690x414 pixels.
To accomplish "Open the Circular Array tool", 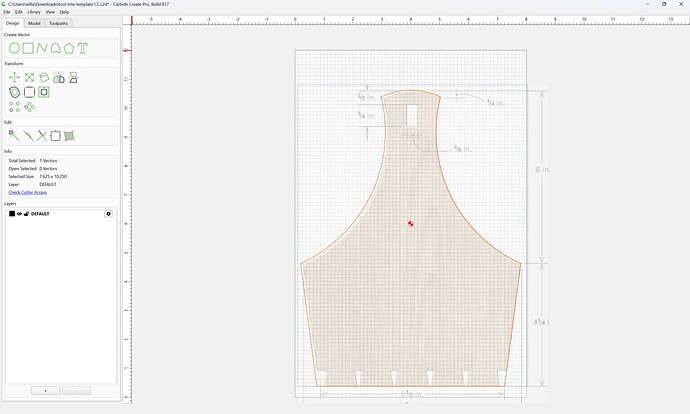I will tap(29, 107).
